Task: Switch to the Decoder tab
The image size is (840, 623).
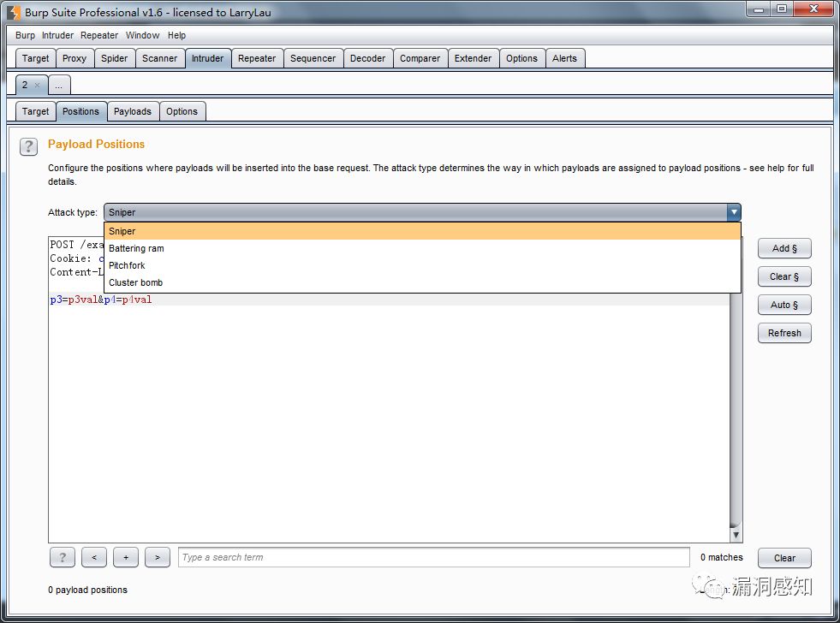Action: [x=367, y=58]
